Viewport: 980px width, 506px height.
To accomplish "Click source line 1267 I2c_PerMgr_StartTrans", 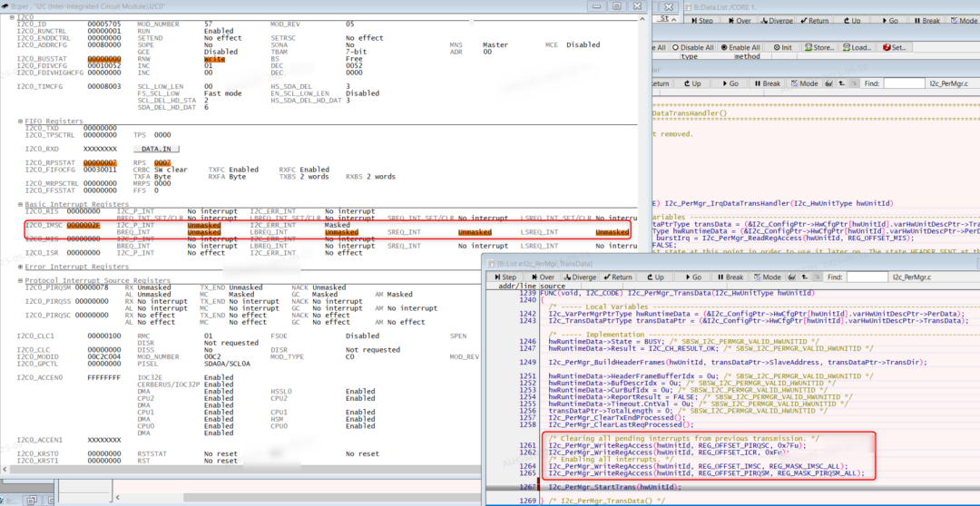I will tap(614, 487).
